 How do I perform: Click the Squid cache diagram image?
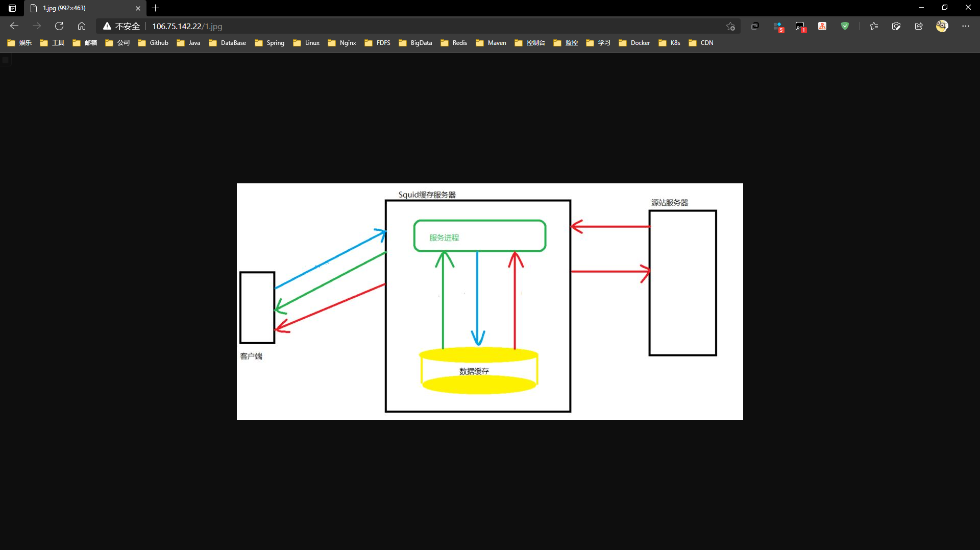tap(490, 301)
